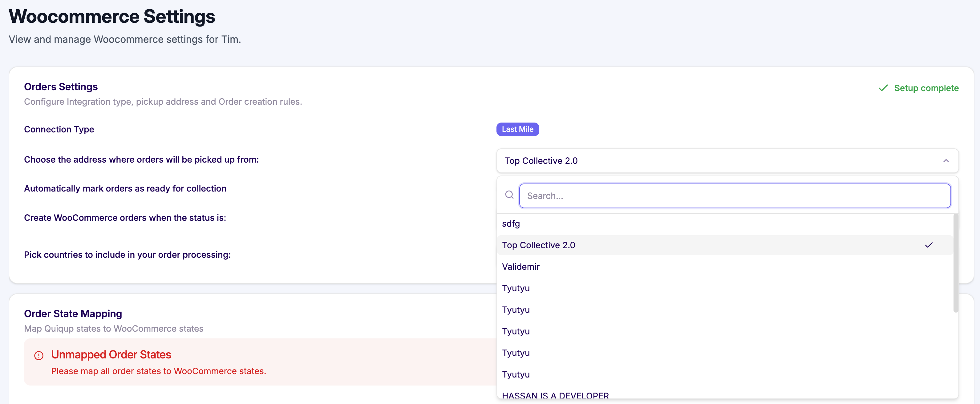Click the Order State Mapping heading
980x404 pixels.
point(73,313)
